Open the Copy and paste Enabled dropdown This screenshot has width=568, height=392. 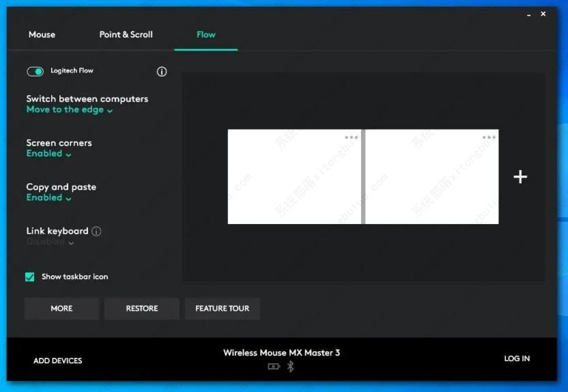click(x=48, y=198)
